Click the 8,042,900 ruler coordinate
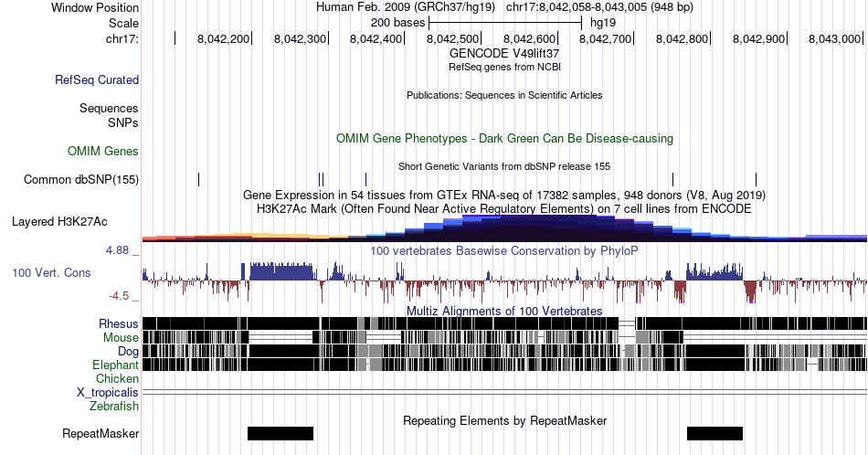The image size is (868, 455). pos(759,38)
